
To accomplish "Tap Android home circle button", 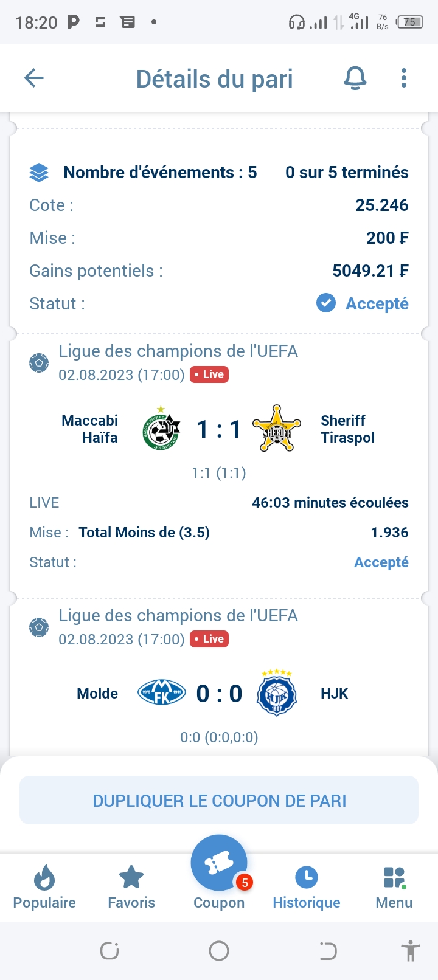I will 219,951.
